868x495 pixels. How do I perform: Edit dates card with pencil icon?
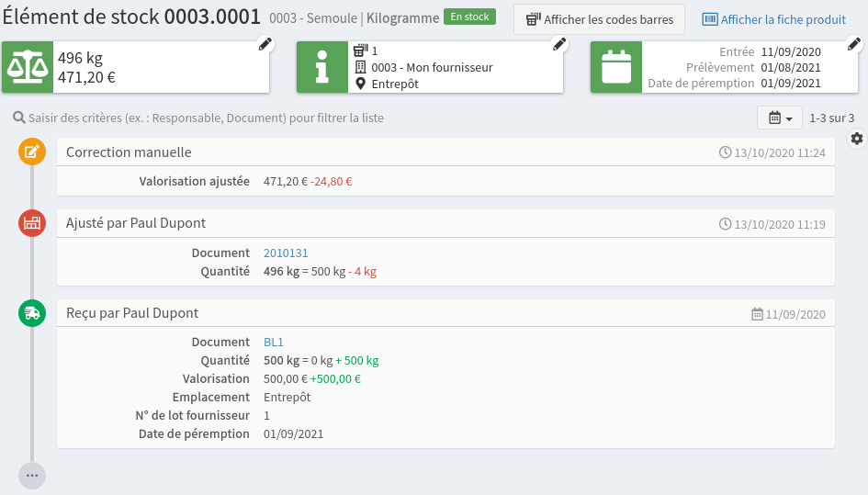click(x=853, y=44)
